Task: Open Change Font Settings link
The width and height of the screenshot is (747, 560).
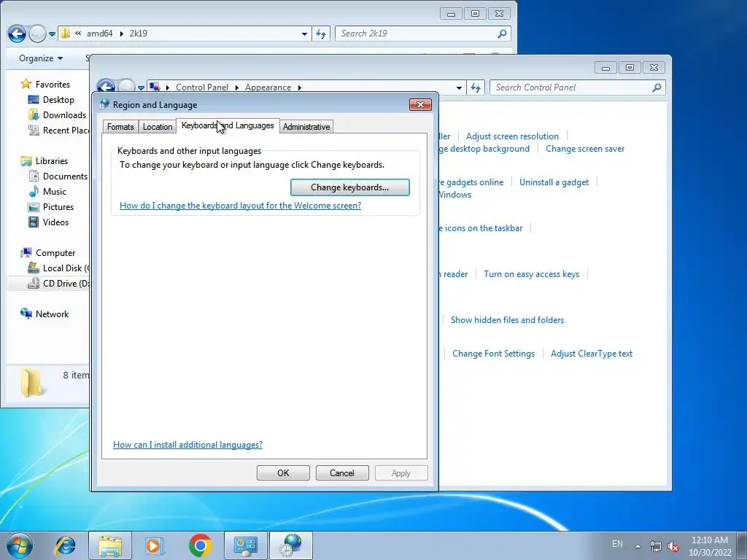Action: [x=493, y=354]
